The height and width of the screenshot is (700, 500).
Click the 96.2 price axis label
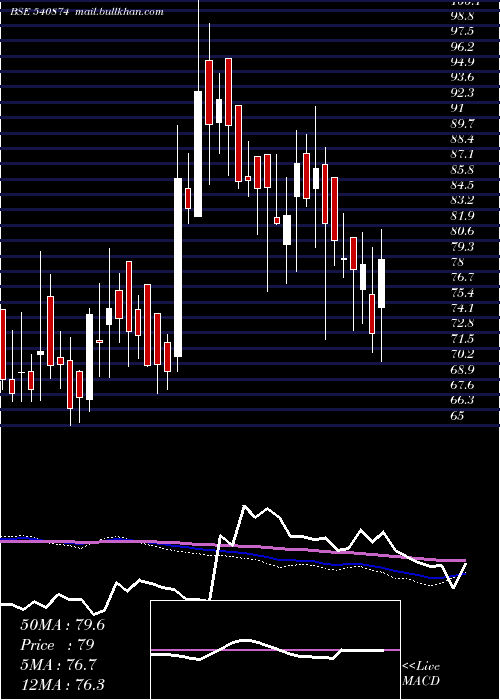click(x=462, y=46)
